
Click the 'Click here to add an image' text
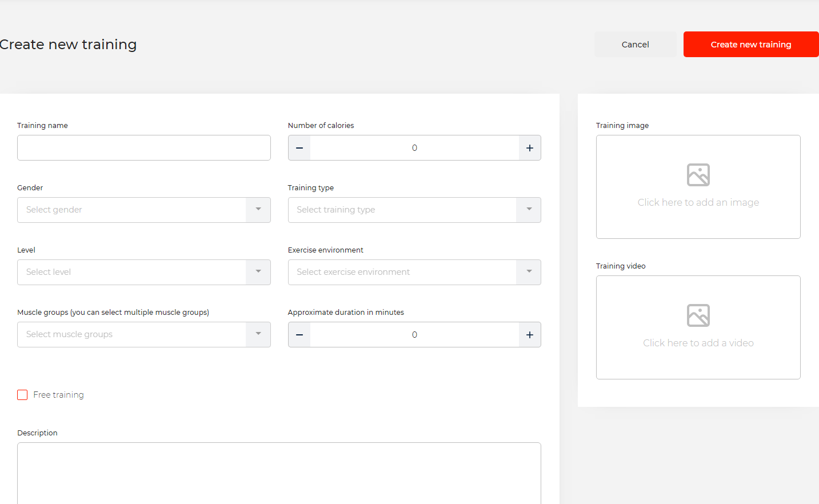(x=698, y=202)
